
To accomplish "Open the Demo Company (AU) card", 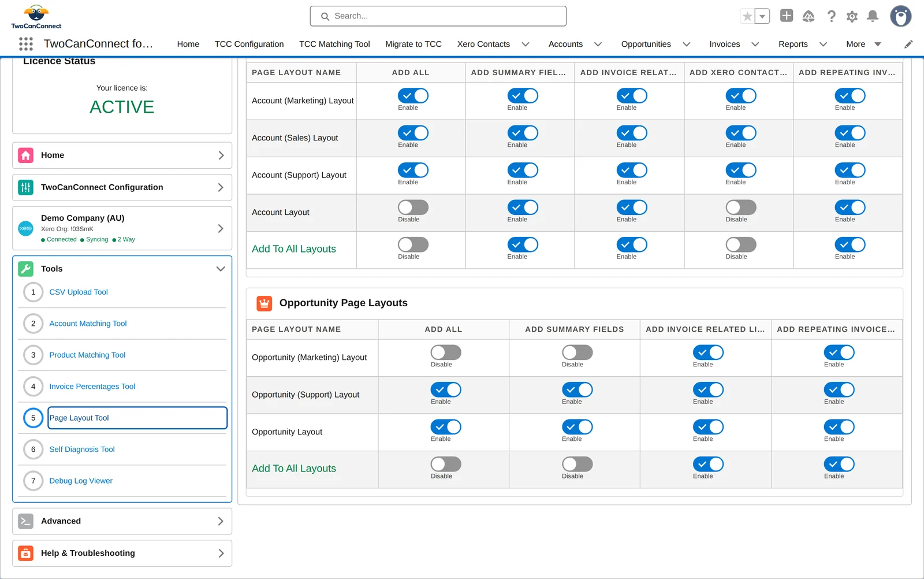I will pyautogui.click(x=122, y=228).
